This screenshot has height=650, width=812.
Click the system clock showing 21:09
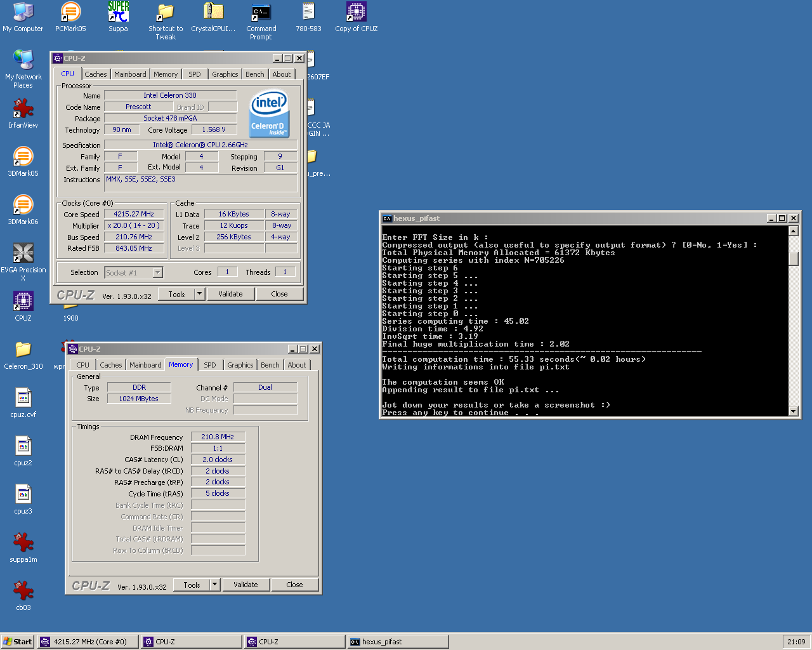coord(796,642)
